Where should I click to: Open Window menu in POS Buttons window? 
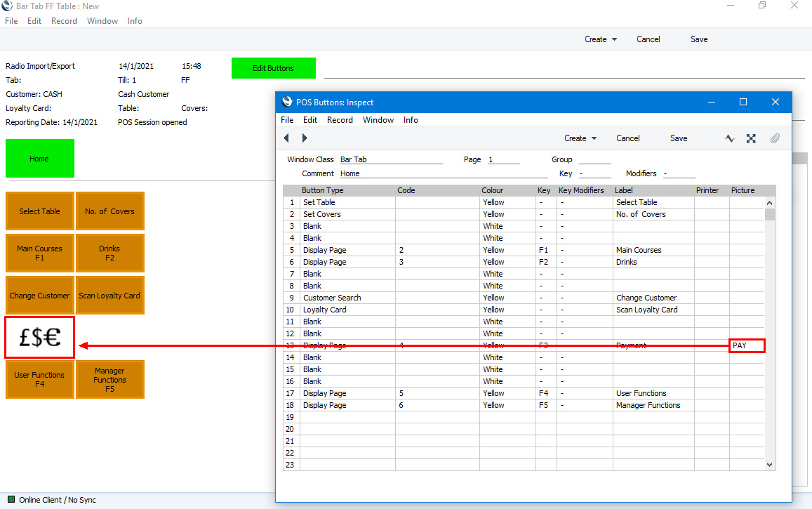(378, 119)
